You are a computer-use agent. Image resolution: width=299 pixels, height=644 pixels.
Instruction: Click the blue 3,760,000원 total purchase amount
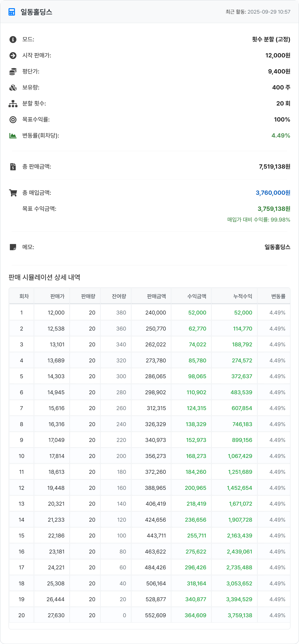tap(273, 193)
